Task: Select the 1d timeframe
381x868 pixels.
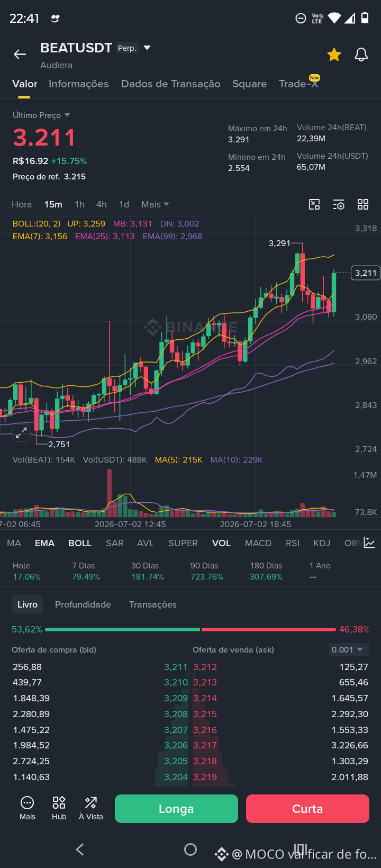Action: (124, 204)
